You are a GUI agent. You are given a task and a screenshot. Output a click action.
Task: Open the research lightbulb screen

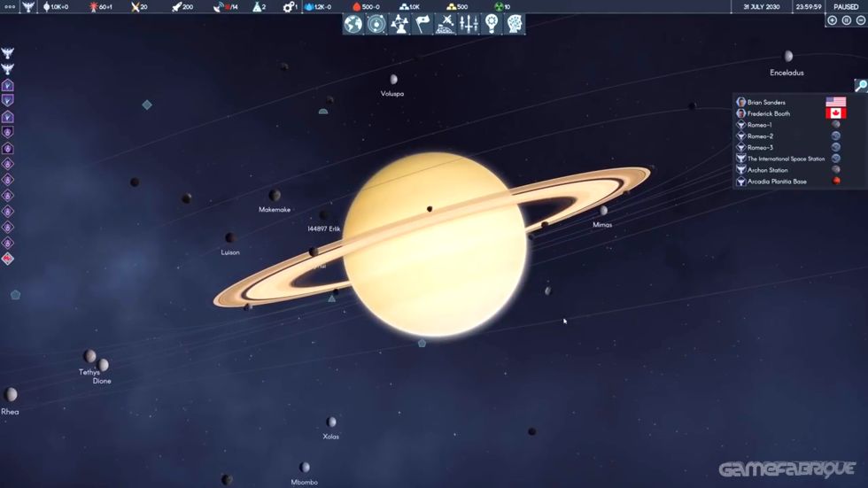(492, 24)
